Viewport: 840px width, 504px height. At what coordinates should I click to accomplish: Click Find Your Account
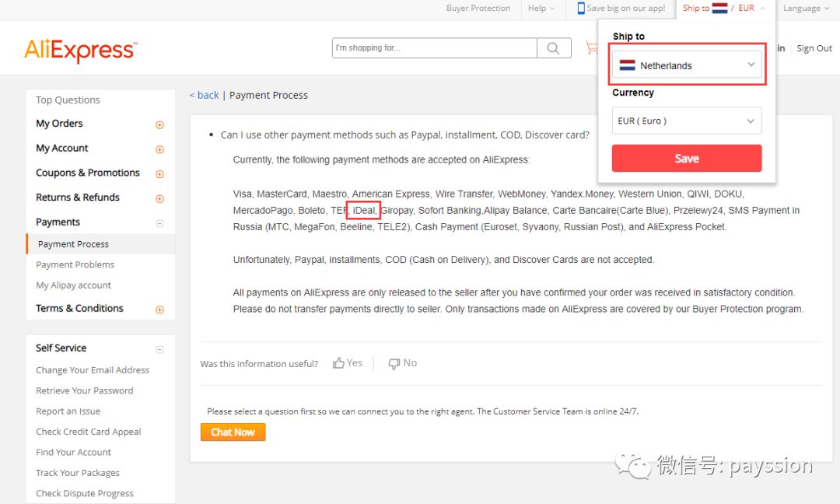[x=73, y=453]
